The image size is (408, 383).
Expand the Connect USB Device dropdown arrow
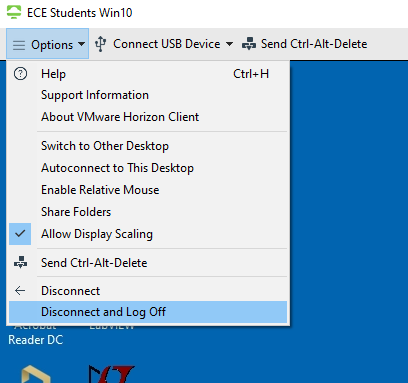[229, 44]
